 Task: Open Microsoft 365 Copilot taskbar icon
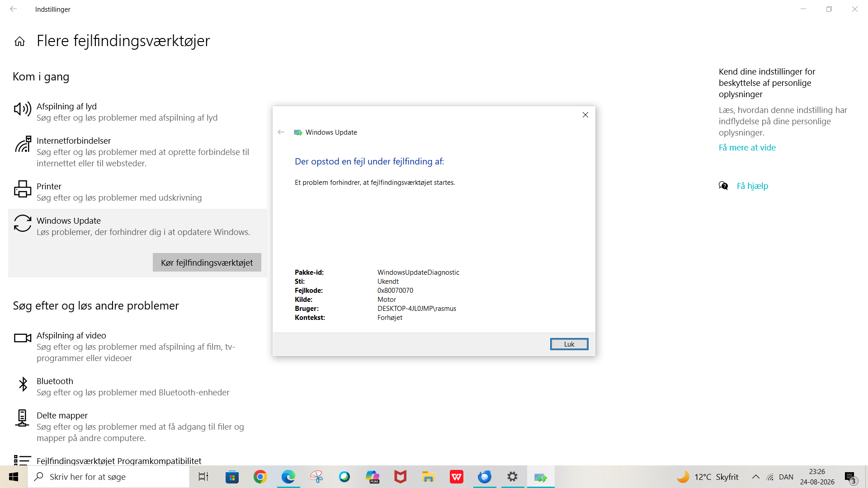click(373, 477)
